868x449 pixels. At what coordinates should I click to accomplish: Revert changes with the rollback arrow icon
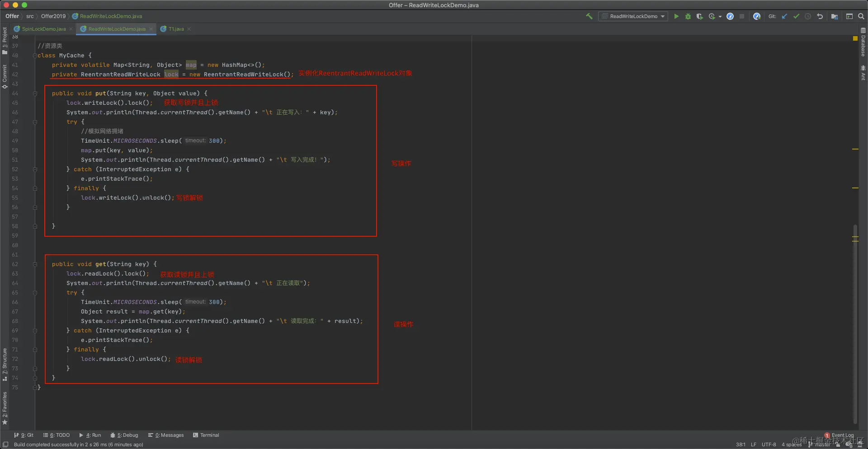820,16
